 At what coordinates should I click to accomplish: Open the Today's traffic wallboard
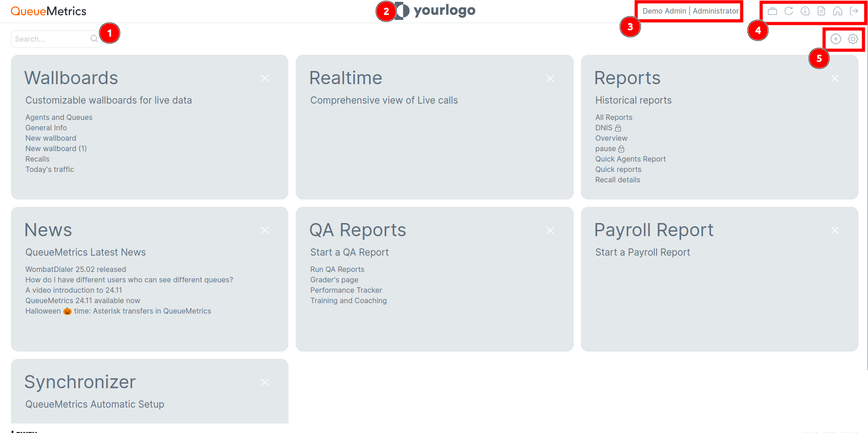(x=50, y=169)
